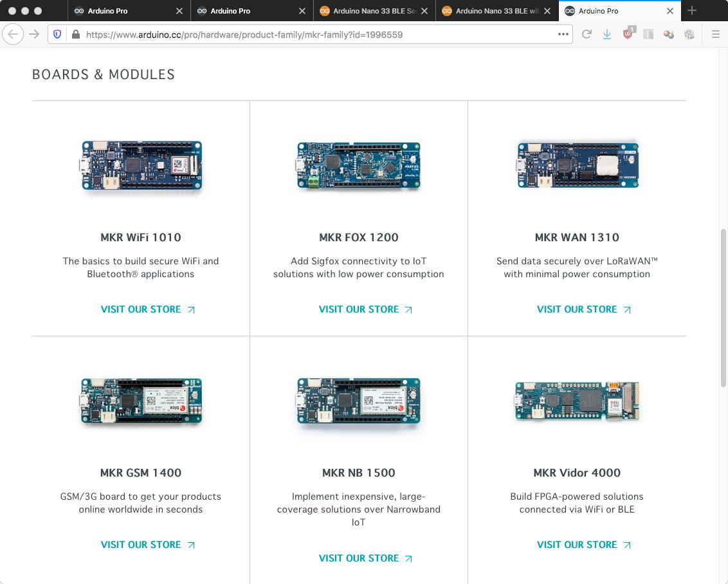Viewport: 728px width, 584px height.
Task: Click the uBlock extension icon
Action: click(628, 33)
